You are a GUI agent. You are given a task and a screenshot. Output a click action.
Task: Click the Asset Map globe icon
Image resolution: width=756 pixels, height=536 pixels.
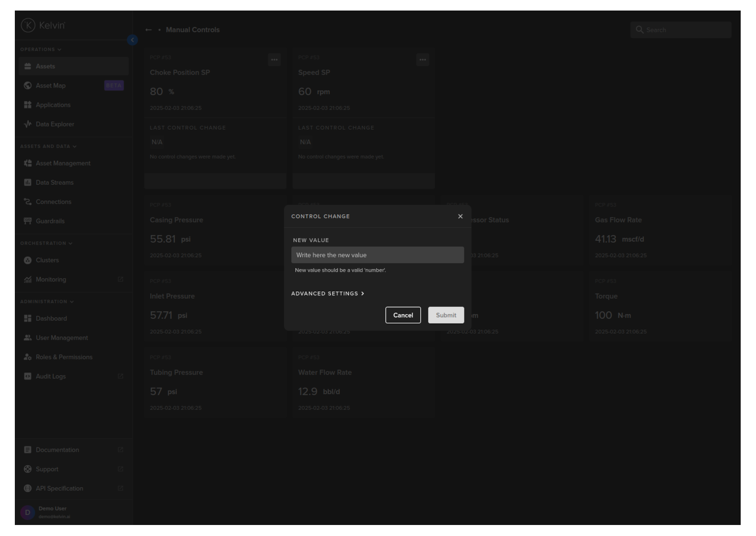point(28,86)
